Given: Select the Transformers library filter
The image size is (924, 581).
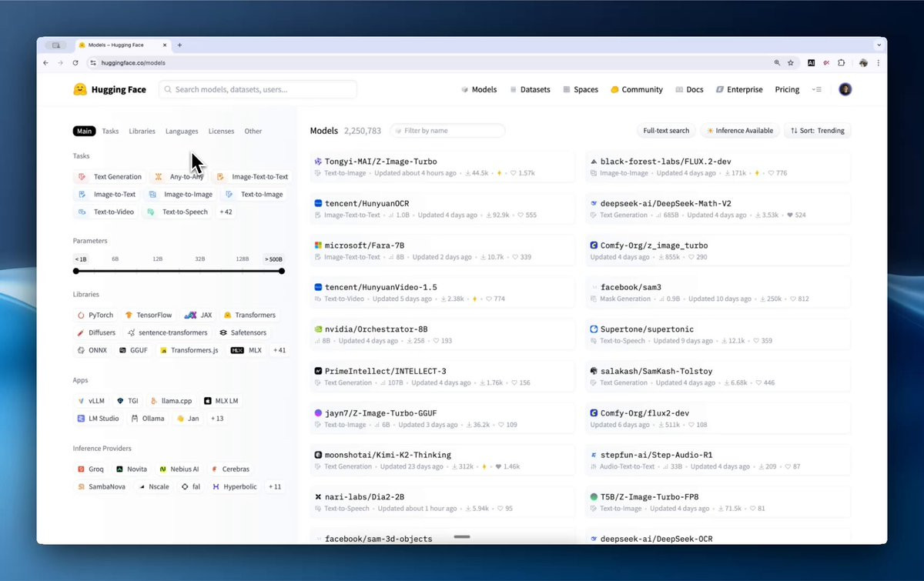Looking at the screenshot, I should tap(249, 315).
